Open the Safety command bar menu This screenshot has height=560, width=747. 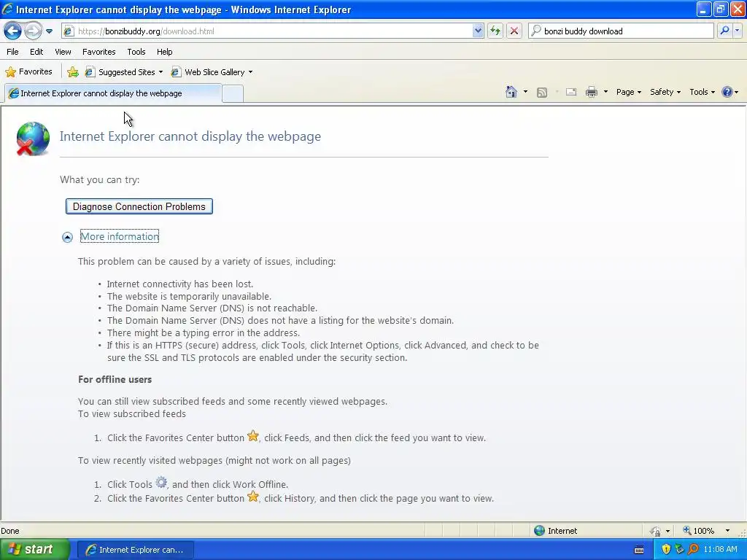(x=665, y=92)
